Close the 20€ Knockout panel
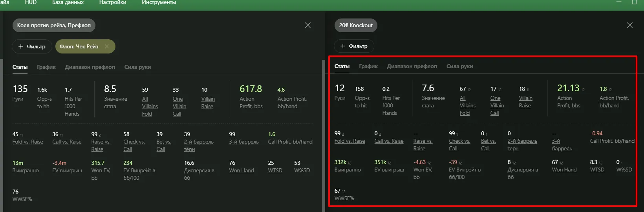The width and height of the screenshot is (644, 212). click(630, 25)
